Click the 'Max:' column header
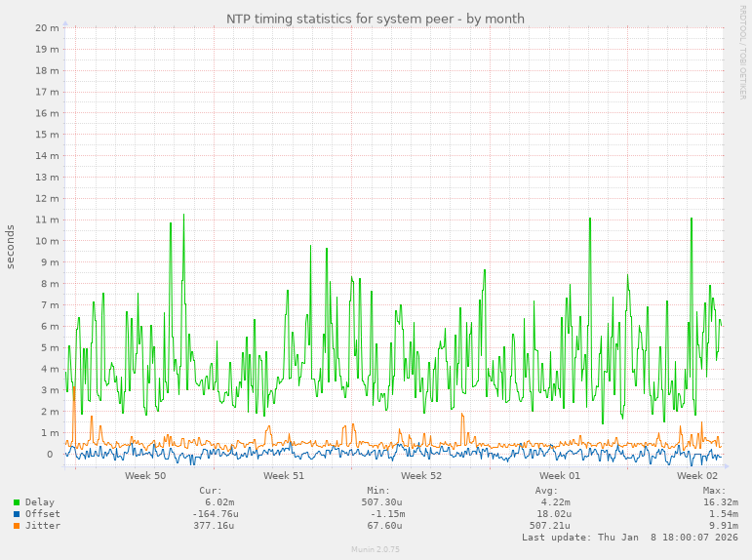Viewport: 752px width, 560px height. [x=715, y=491]
